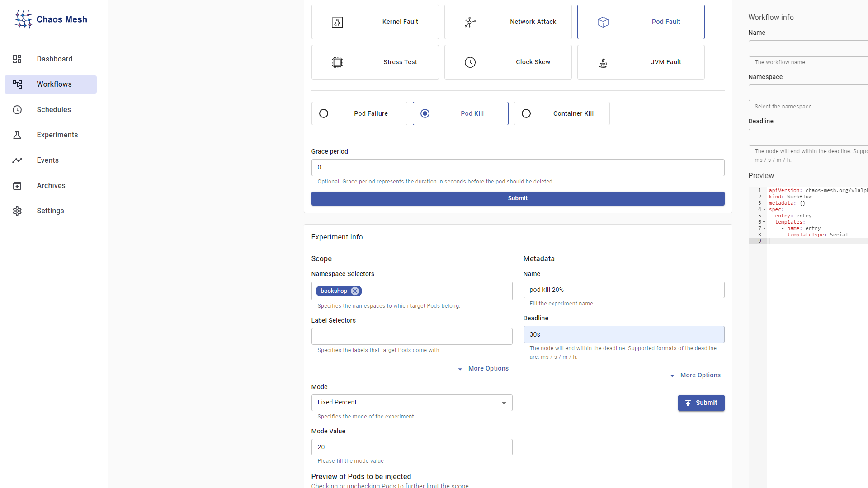Viewport: 868px width, 488px height.
Task: Click Submit button with upload icon
Action: click(x=701, y=403)
